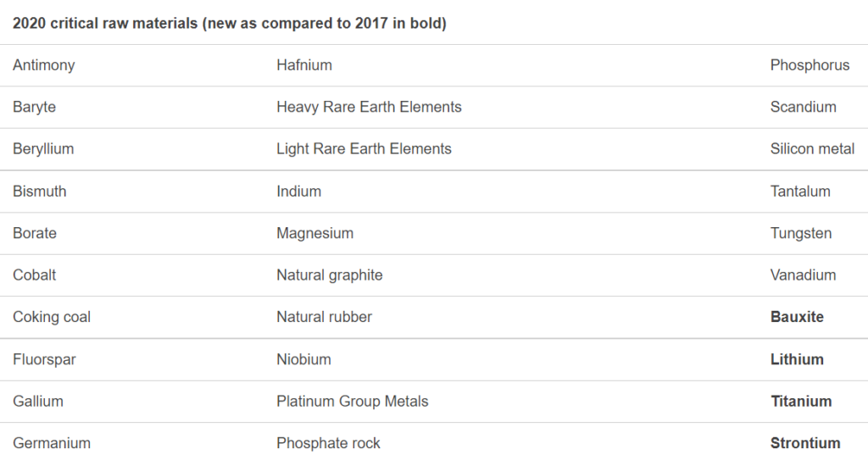Image resolution: width=868 pixels, height=455 pixels.
Task: Select the bold Strontium entry
Action: pos(805,443)
